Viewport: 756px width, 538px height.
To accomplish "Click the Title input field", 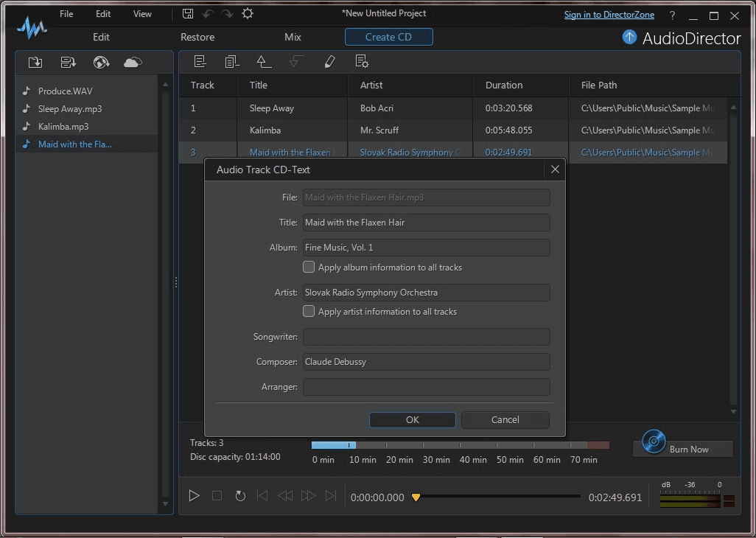I will 426,223.
